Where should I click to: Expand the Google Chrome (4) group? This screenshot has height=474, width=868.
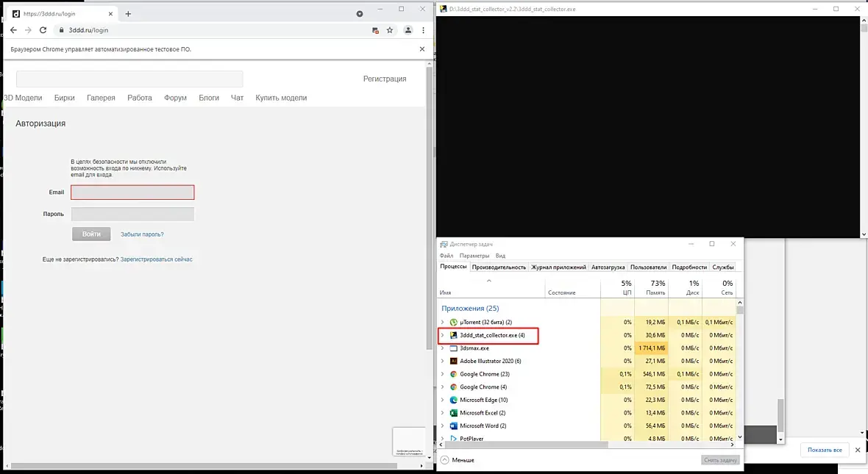(442, 387)
